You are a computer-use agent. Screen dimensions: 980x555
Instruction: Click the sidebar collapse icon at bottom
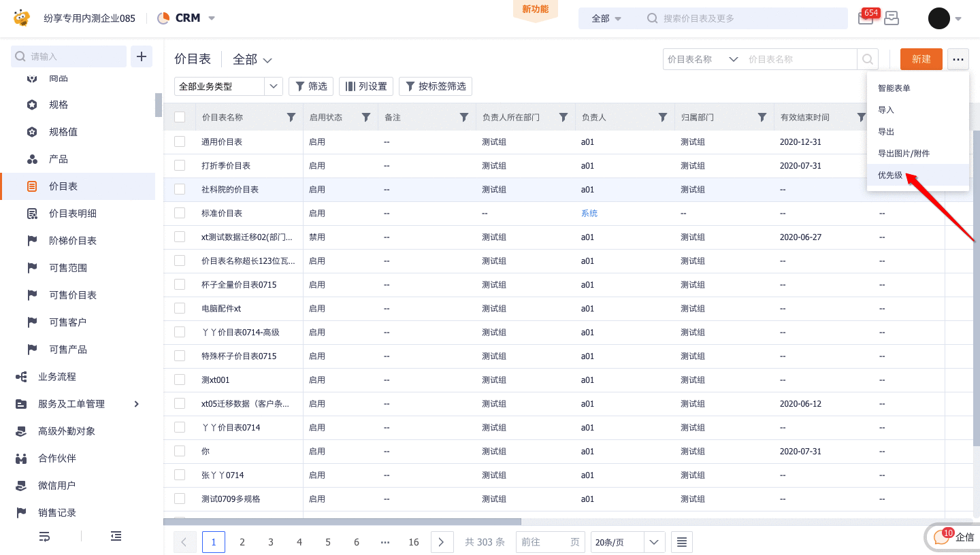[x=116, y=536]
